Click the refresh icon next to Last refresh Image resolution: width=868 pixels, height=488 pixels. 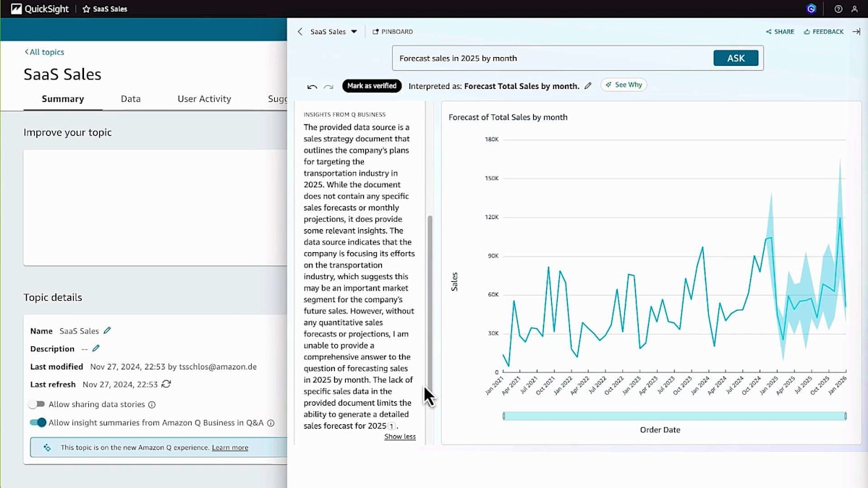(x=166, y=384)
